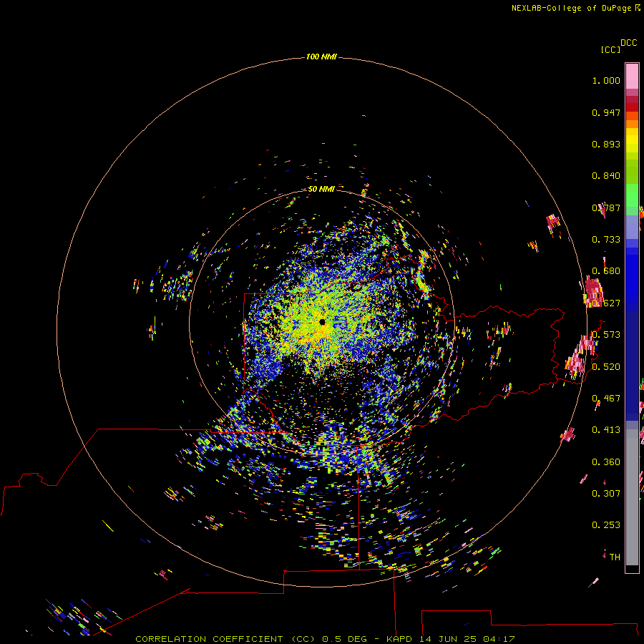
Task: Click the [CC] units label
Action: tap(610, 49)
